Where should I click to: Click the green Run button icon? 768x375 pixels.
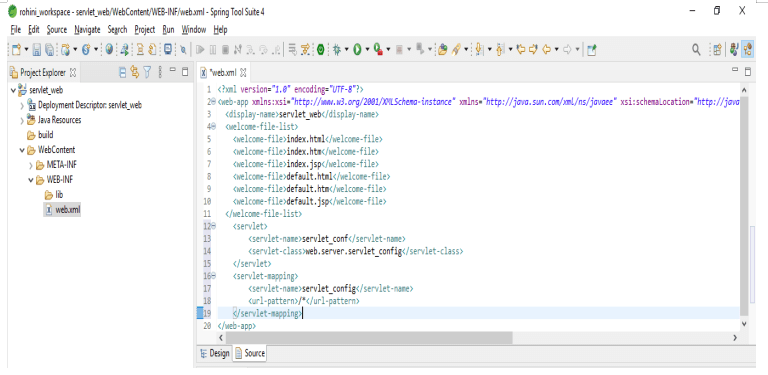coord(358,49)
